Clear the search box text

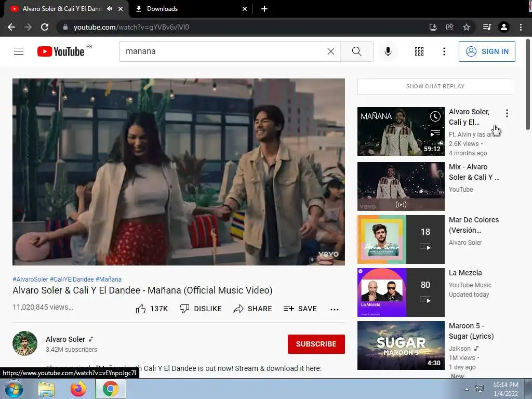pos(331,51)
